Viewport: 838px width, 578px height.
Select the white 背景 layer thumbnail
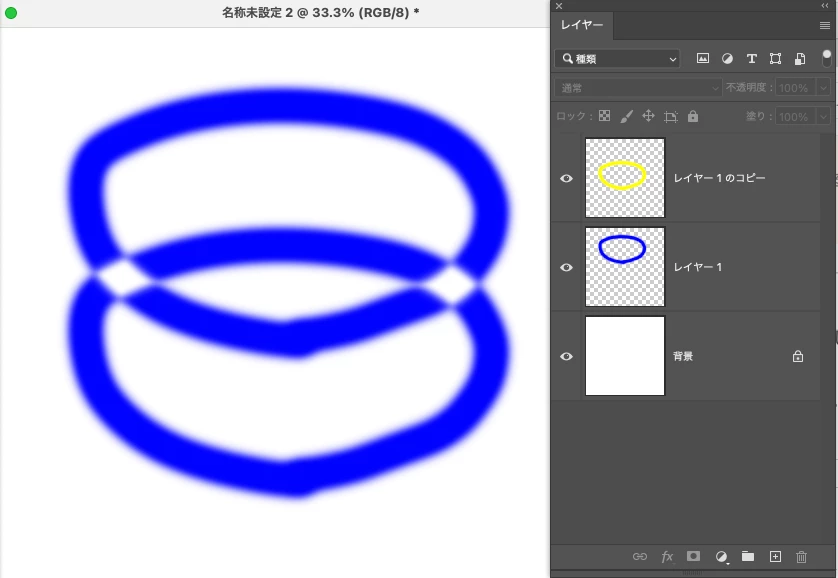[625, 356]
